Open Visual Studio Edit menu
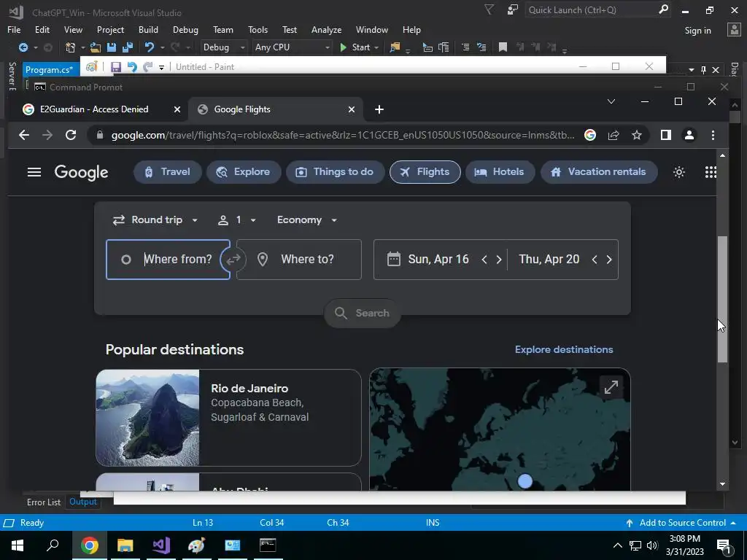The width and height of the screenshot is (747, 560). click(x=42, y=29)
